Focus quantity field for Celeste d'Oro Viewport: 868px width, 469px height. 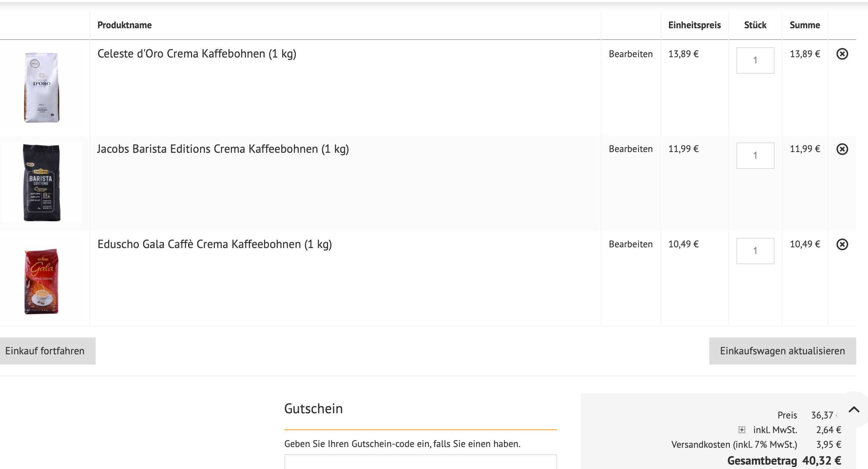click(755, 60)
